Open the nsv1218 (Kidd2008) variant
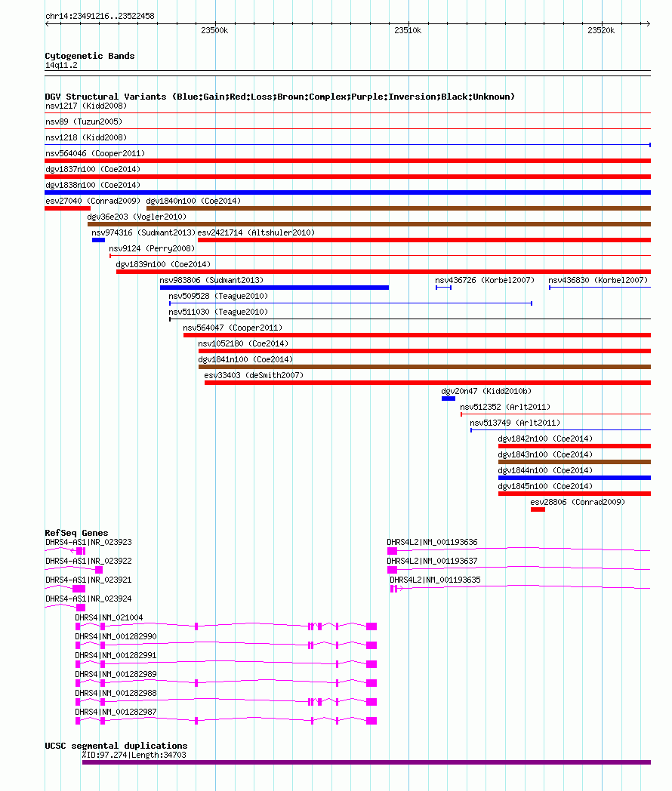 (86, 137)
